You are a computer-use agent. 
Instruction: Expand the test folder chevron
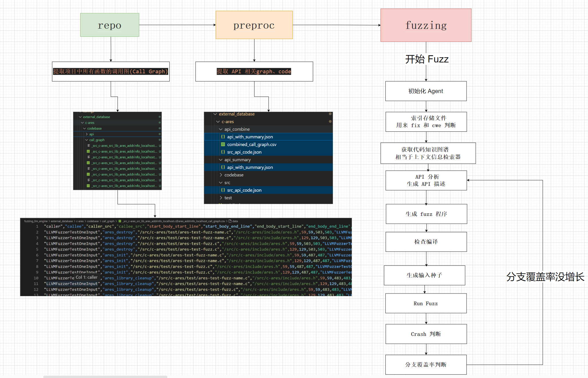click(221, 198)
